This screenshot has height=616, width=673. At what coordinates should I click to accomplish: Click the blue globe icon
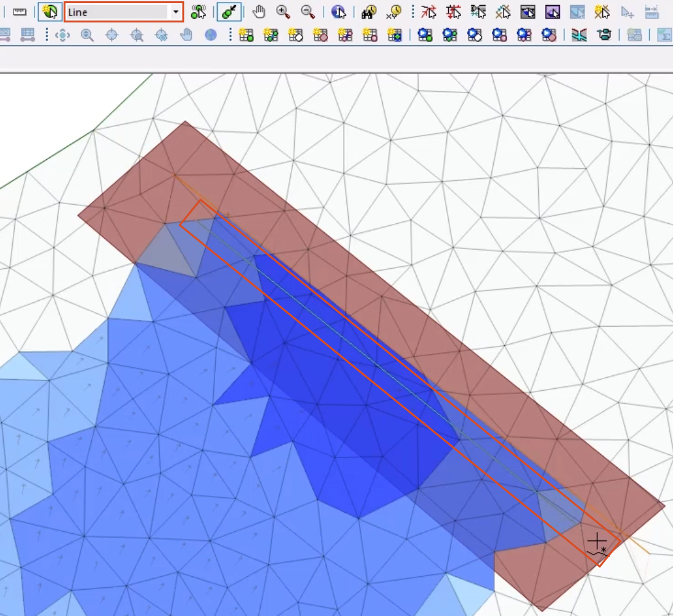click(211, 35)
